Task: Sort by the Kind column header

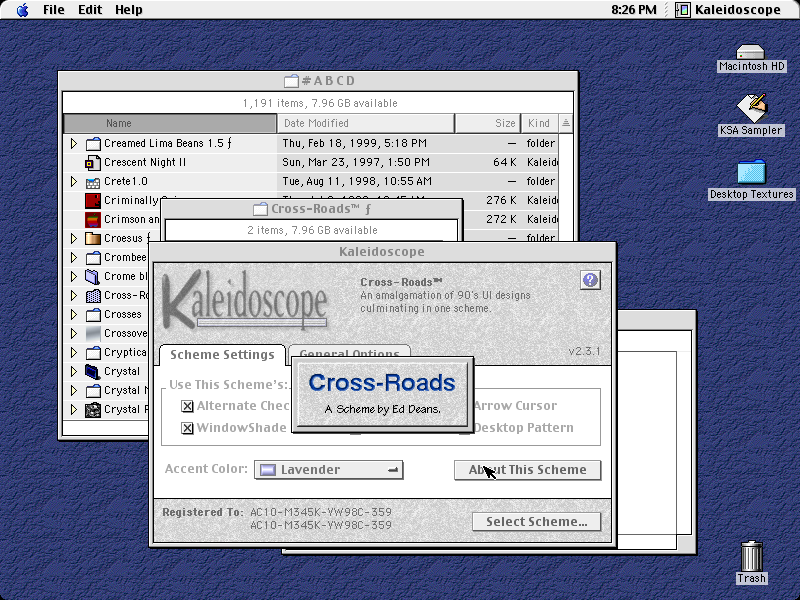Action: [539, 123]
